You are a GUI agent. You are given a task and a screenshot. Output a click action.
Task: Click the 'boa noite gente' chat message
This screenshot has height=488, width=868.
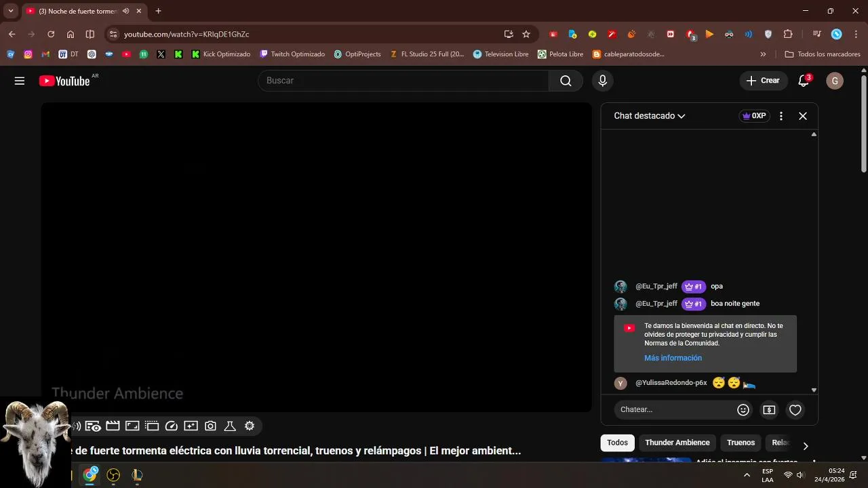coord(735,304)
